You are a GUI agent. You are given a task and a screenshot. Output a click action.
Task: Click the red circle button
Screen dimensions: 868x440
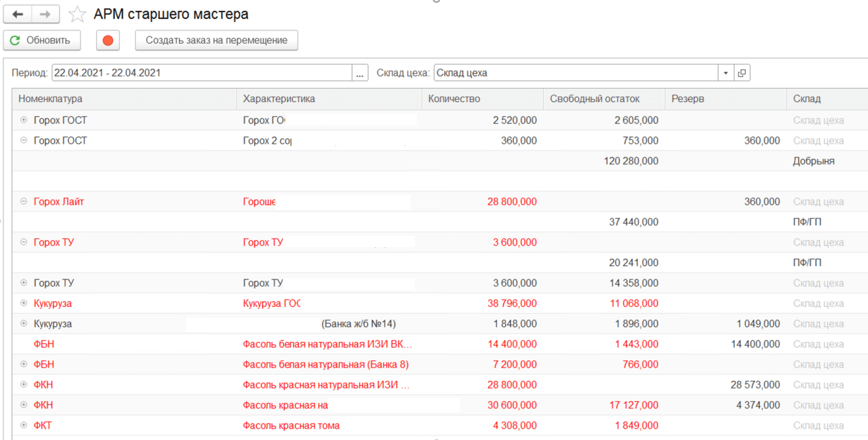108,40
